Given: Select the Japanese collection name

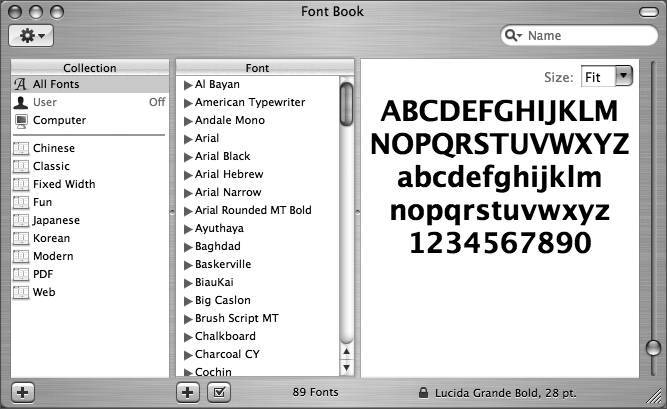Looking at the screenshot, I should coord(56,220).
